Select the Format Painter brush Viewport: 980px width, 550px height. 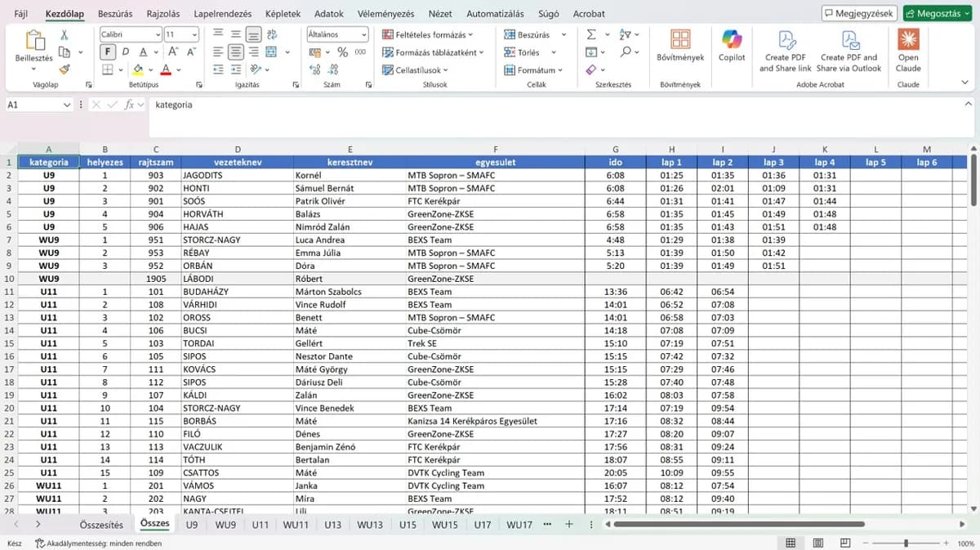pyautogui.click(x=65, y=69)
